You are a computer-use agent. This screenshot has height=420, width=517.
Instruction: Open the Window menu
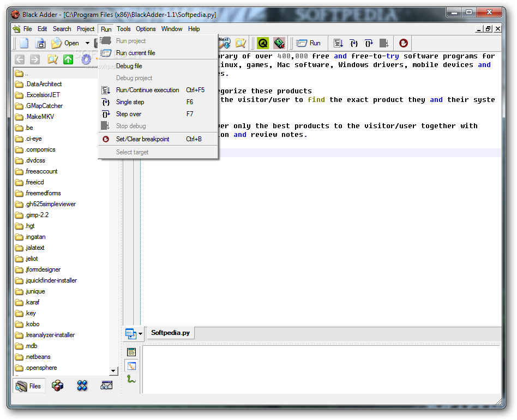click(x=172, y=29)
